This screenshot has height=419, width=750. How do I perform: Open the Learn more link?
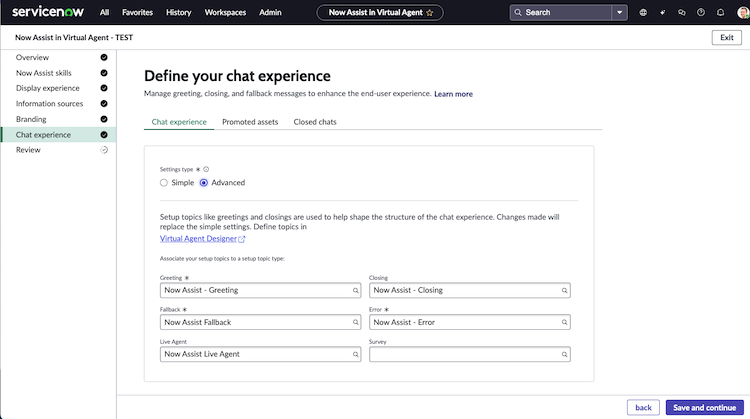pos(453,94)
